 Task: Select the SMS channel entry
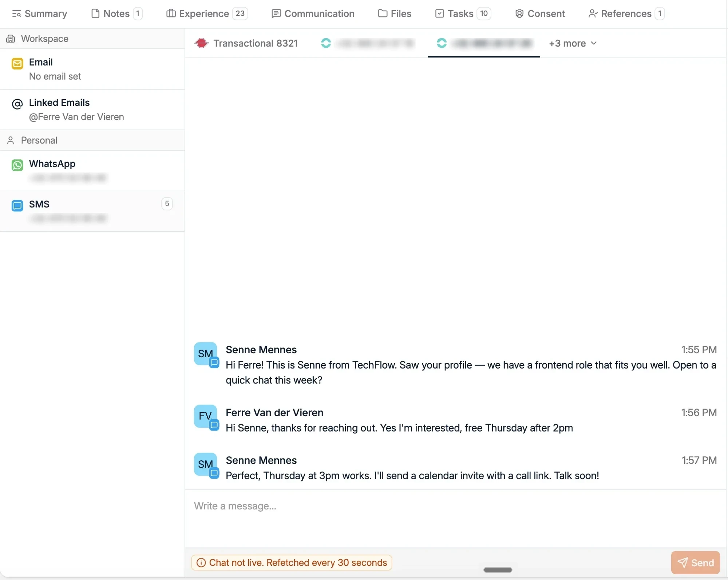click(92, 211)
